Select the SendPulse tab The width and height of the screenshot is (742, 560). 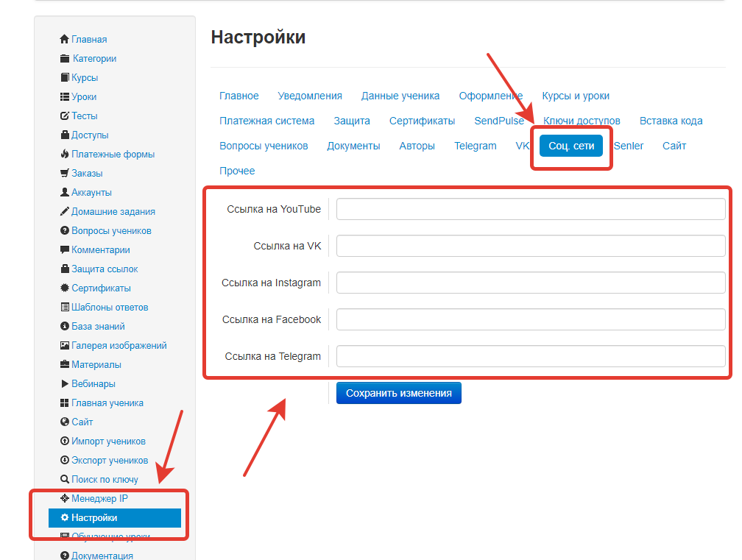tap(499, 121)
